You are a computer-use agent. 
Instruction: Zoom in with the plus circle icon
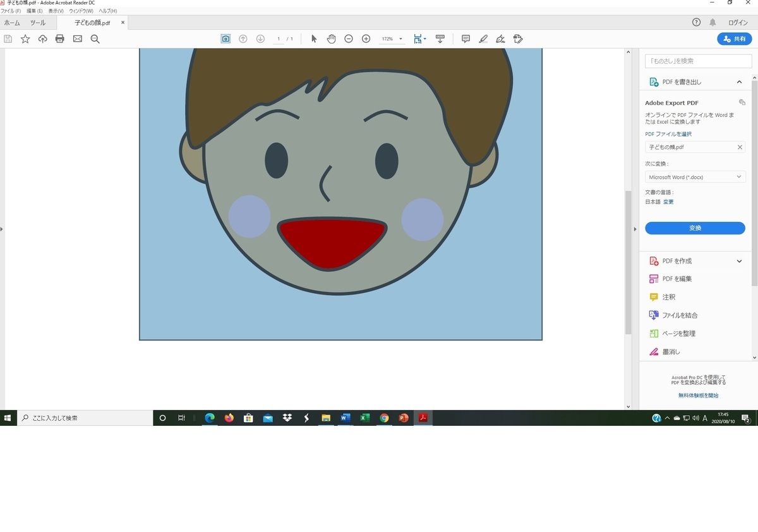[366, 39]
